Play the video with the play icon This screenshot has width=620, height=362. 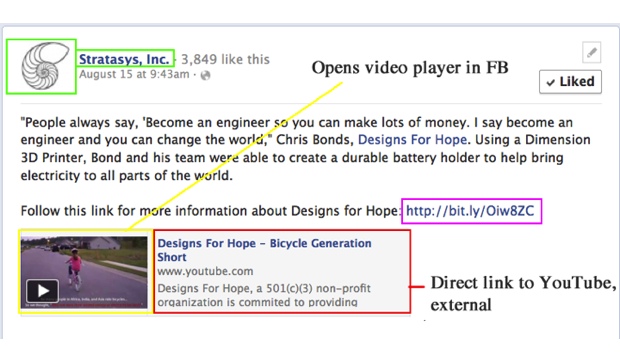click(x=42, y=291)
